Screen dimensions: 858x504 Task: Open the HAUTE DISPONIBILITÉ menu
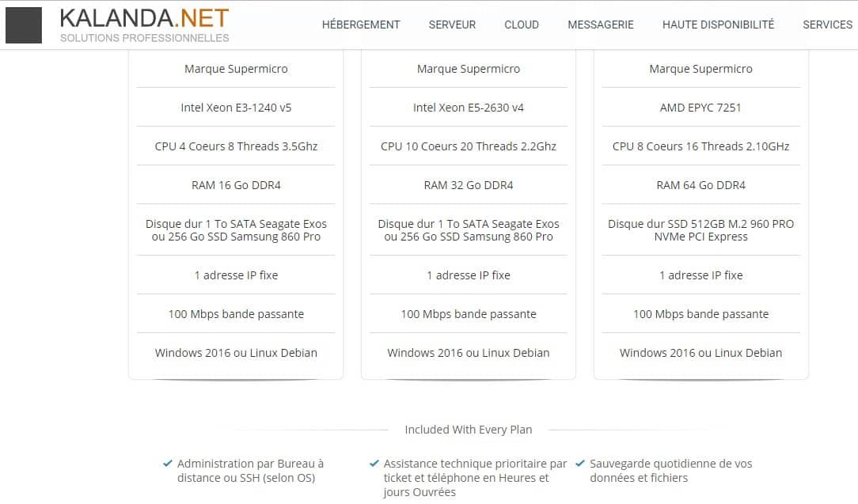coord(718,25)
